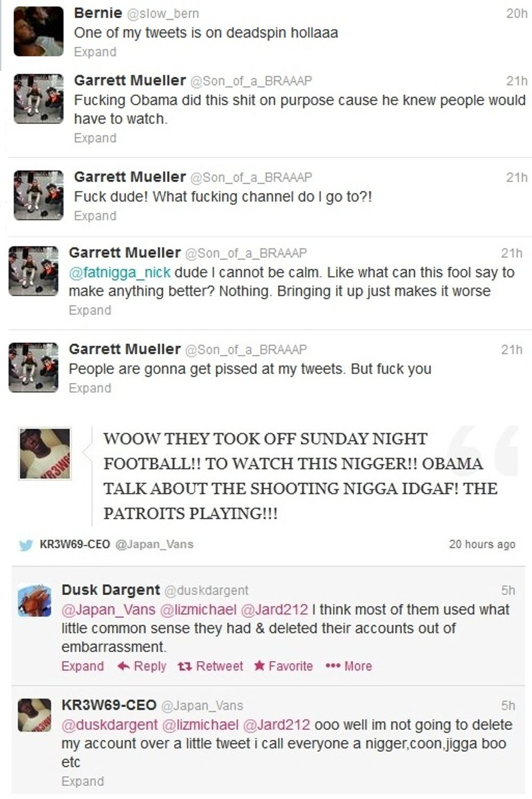Open the 20h timestamp on Bernie's tweet
This screenshot has height=799, width=532.
tap(516, 14)
